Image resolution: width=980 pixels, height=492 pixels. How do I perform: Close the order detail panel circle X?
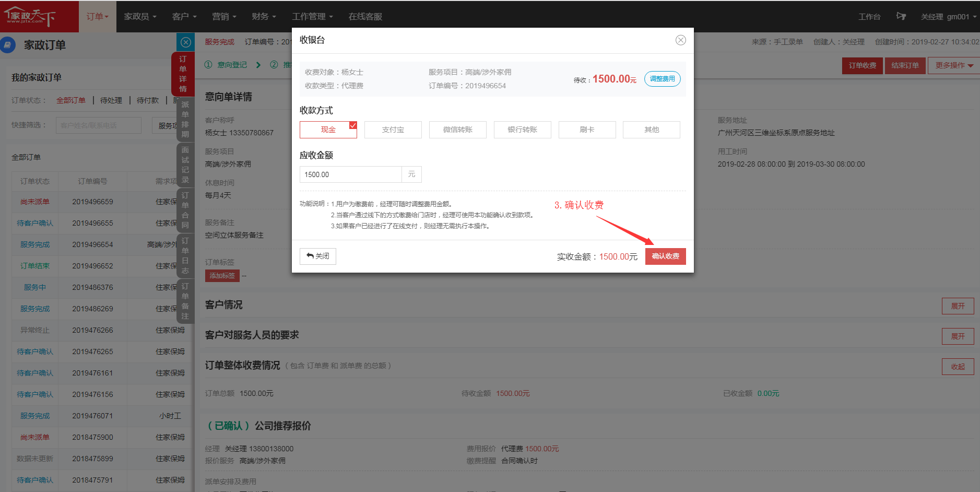(186, 42)
